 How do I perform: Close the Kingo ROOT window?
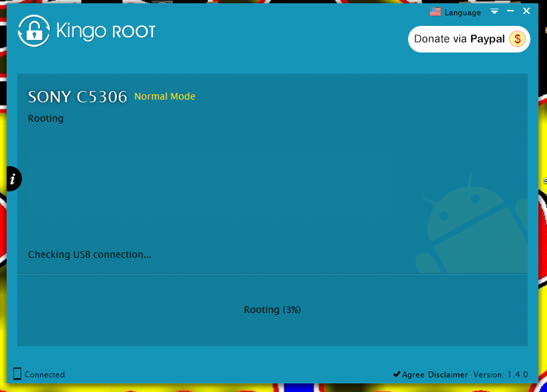click(x=526, y=11)
